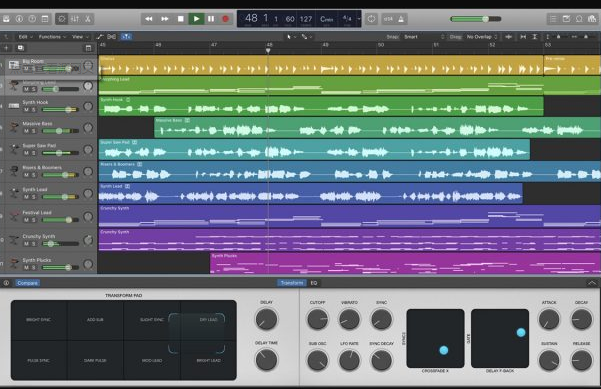
Task: Toggle the metronome click button
Action: (401, 19)
